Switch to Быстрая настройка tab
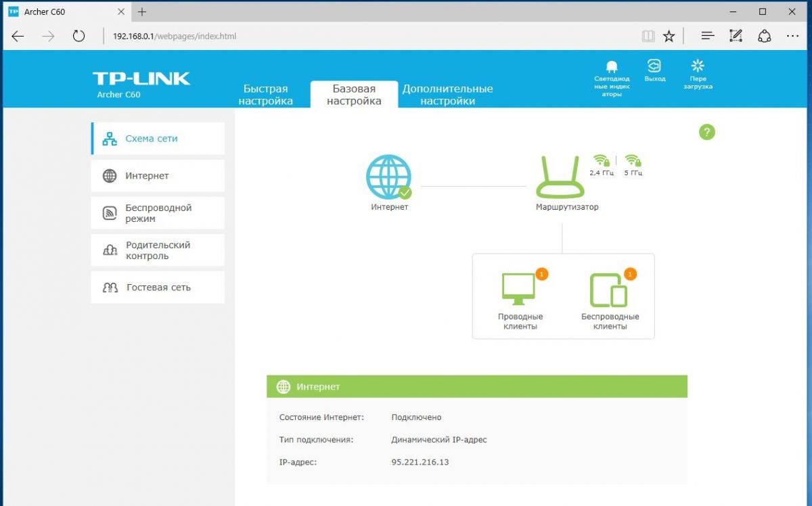This screenshot has width=812, height=506. [x=265, y=95]
